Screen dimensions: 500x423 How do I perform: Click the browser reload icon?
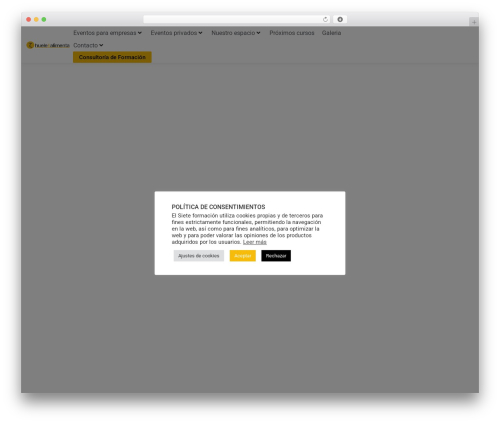coord(325,20)
